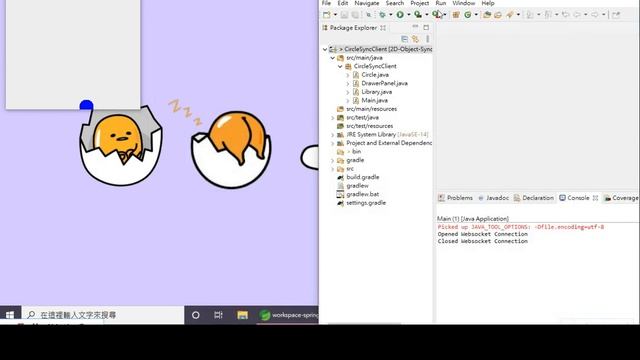The image size is (640, 360).
Task: Run the application with the green Run icon
Action: point(400,15)
